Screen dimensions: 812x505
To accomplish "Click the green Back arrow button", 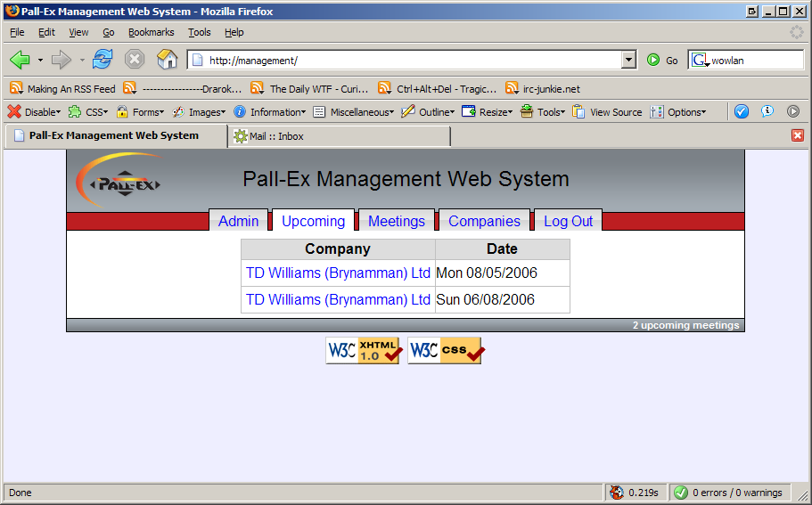I will coord(21,60).
